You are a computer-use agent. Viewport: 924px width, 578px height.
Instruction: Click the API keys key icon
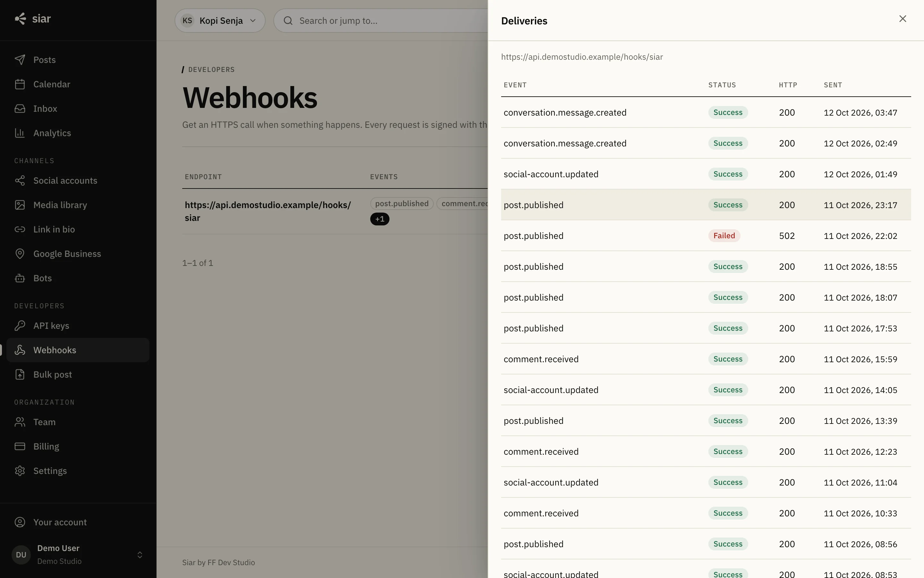pyautogui.click(x=20, y=326)
